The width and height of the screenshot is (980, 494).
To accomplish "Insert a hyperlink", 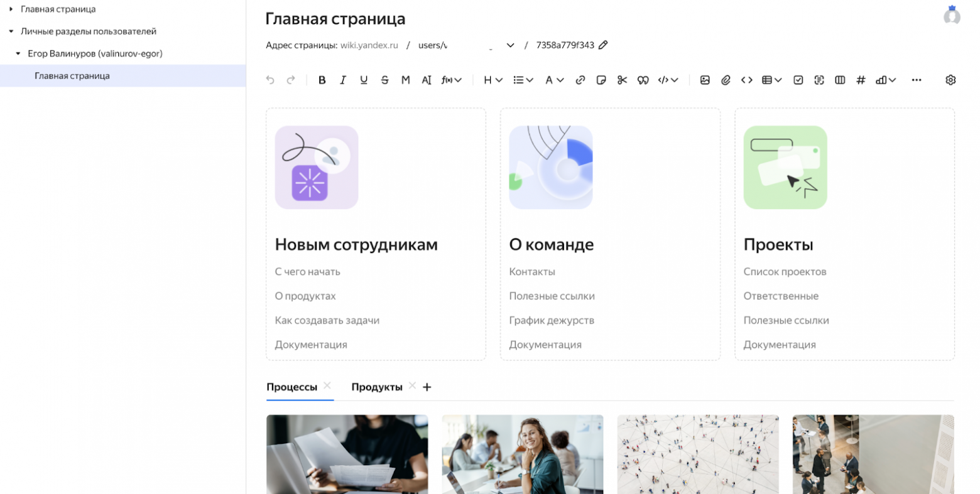I will [581, 80].
